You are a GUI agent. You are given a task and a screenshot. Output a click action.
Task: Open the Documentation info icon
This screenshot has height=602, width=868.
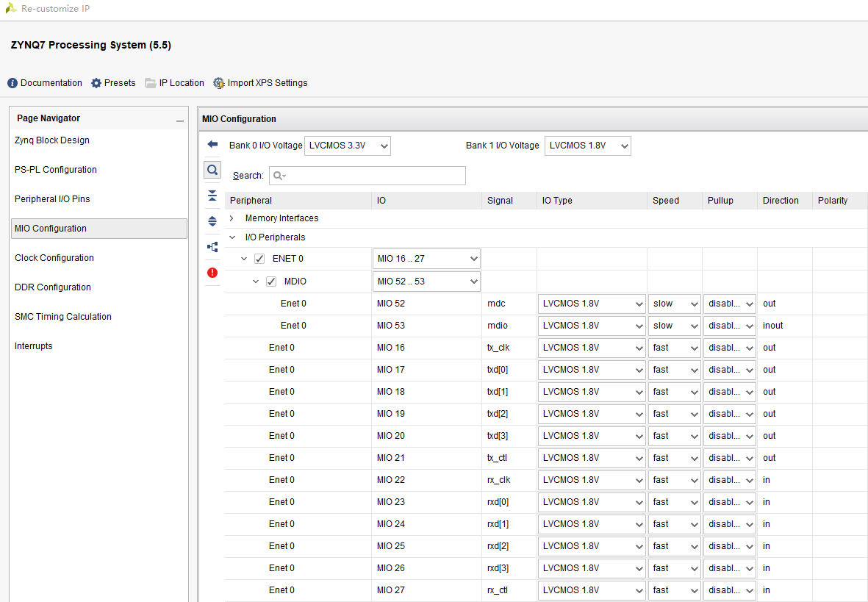pos(12,83)
